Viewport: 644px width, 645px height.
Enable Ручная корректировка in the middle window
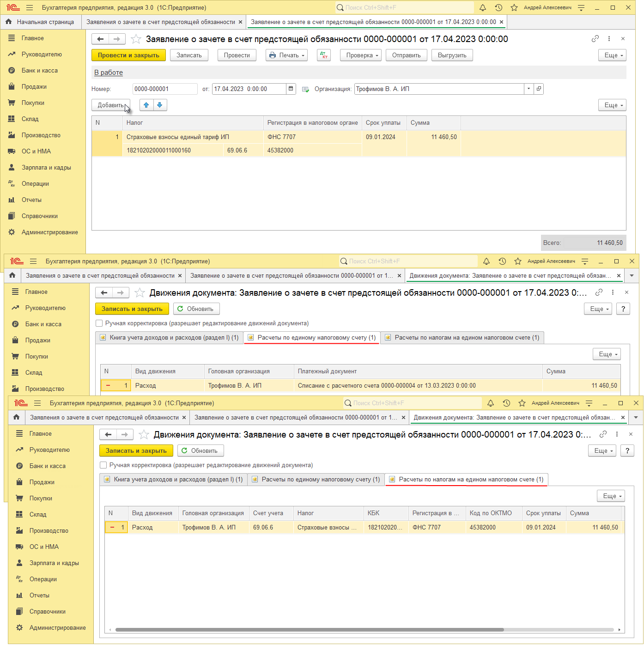99,323
